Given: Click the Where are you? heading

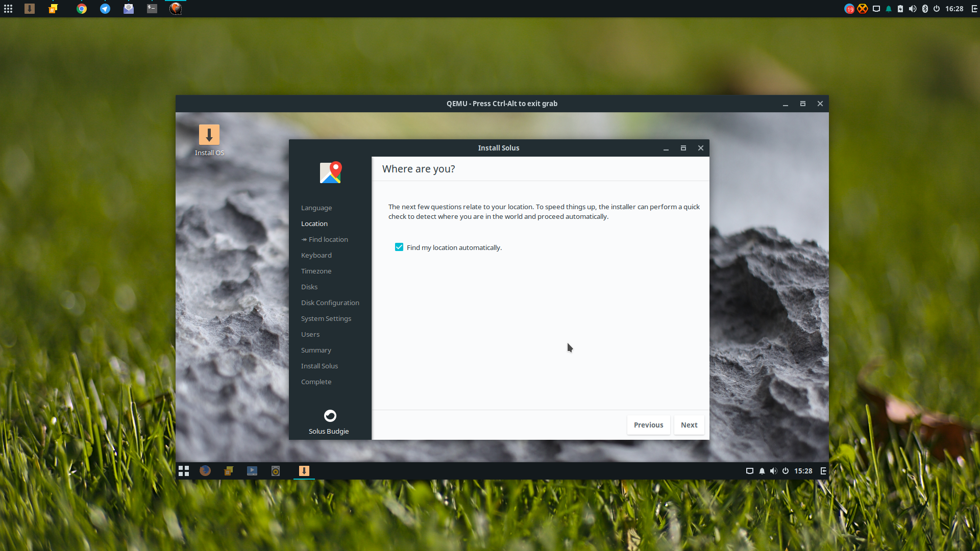Looking at the screenshot, I should pyautogui.click(x=419, y=169).
